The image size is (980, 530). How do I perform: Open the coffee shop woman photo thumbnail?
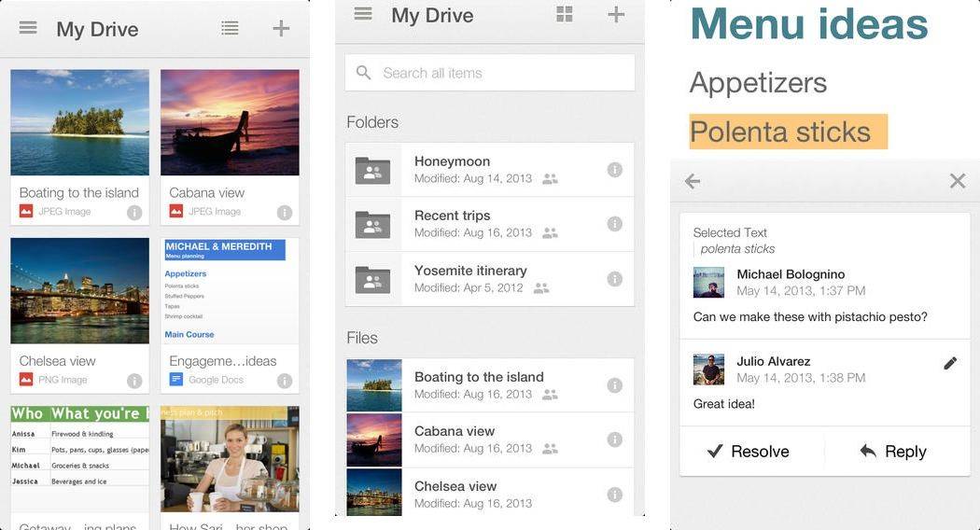[230, 459]
